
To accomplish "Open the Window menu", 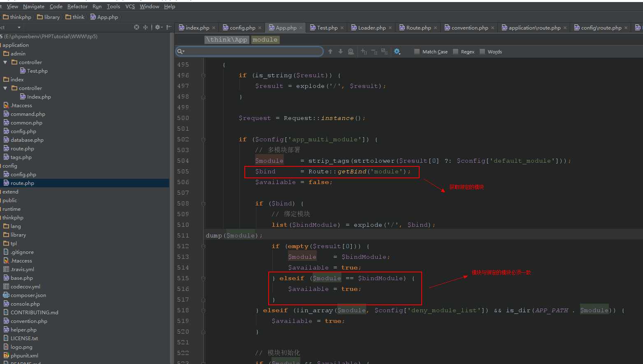I will pyautogui.click(x=149, y=7).
